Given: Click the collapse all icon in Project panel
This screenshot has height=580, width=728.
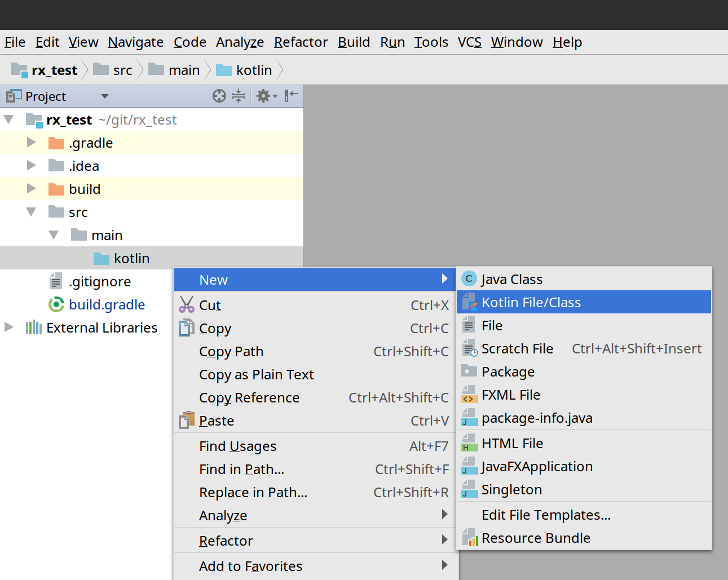Looking at the screenshot, I should pos(239,96).
